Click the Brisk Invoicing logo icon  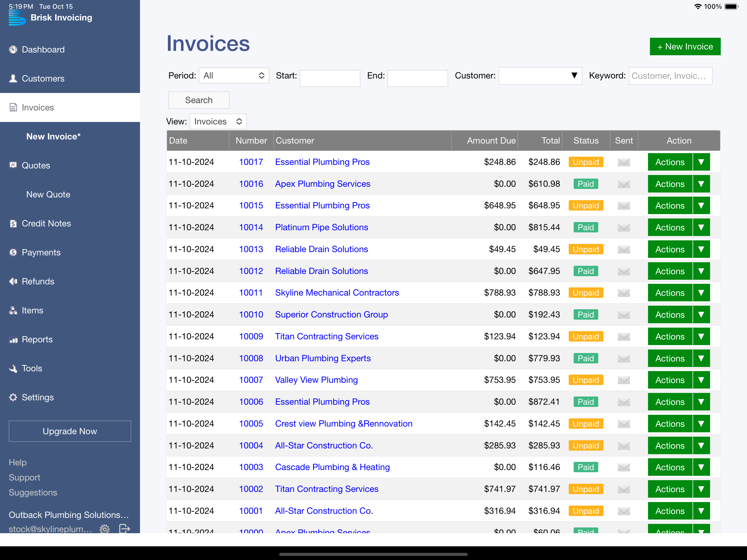[x=17, y=17]
